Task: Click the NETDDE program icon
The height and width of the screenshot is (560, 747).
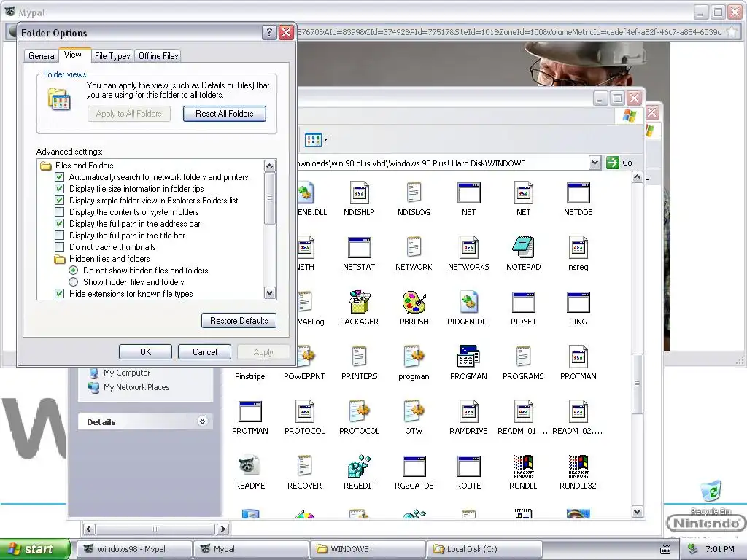Action: click(x=578, y=192)
